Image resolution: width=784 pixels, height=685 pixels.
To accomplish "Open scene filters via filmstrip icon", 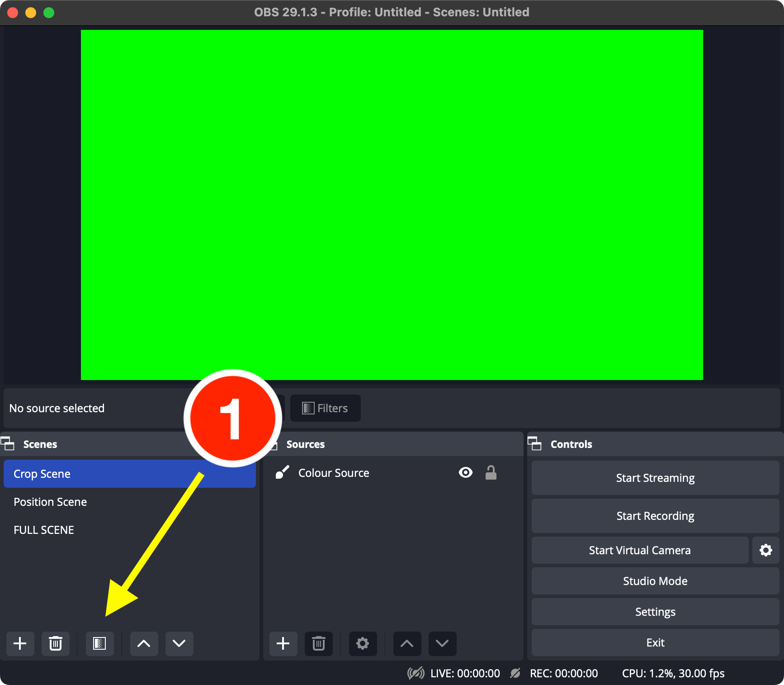I will 99,643.
